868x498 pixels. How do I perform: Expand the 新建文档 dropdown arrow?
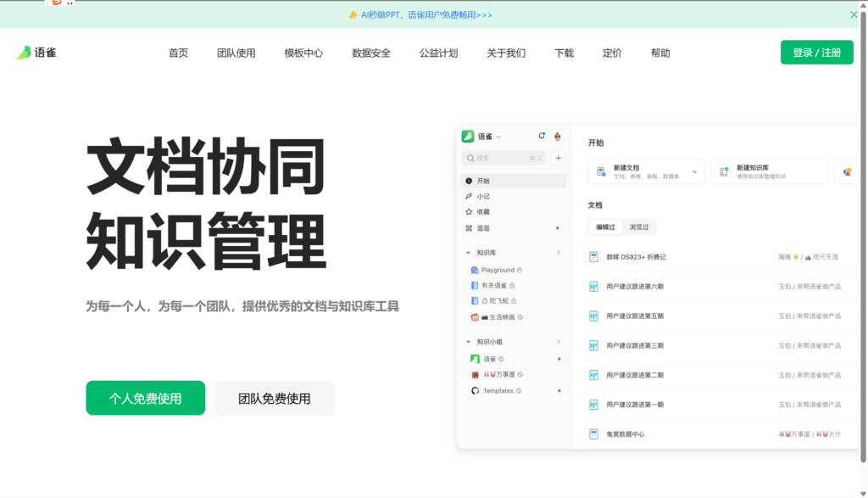pos(694,171)
